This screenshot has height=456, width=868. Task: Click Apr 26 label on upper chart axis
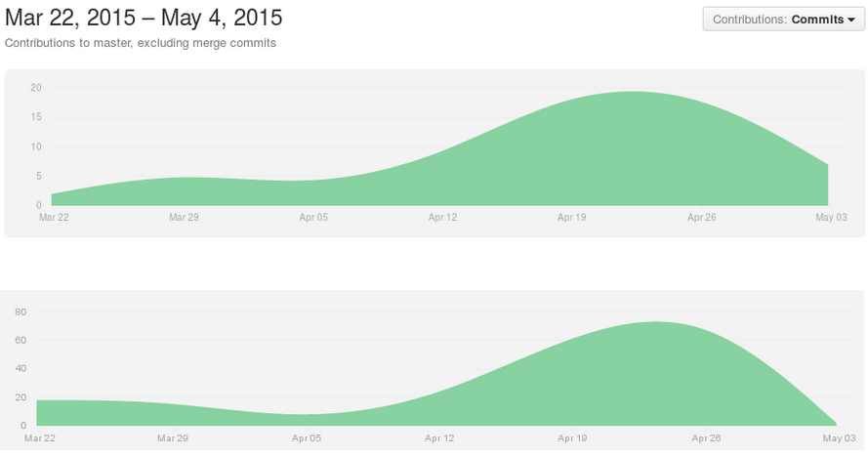tap(701, 217)
